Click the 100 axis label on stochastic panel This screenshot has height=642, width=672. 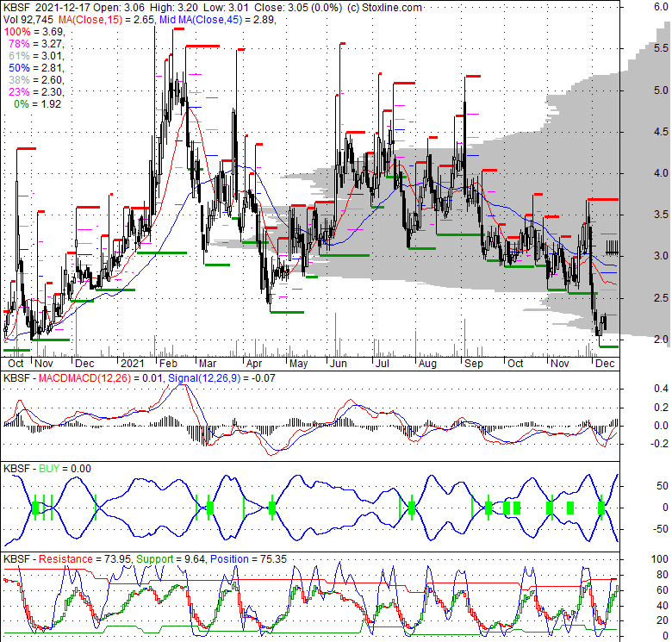(660, 559)
